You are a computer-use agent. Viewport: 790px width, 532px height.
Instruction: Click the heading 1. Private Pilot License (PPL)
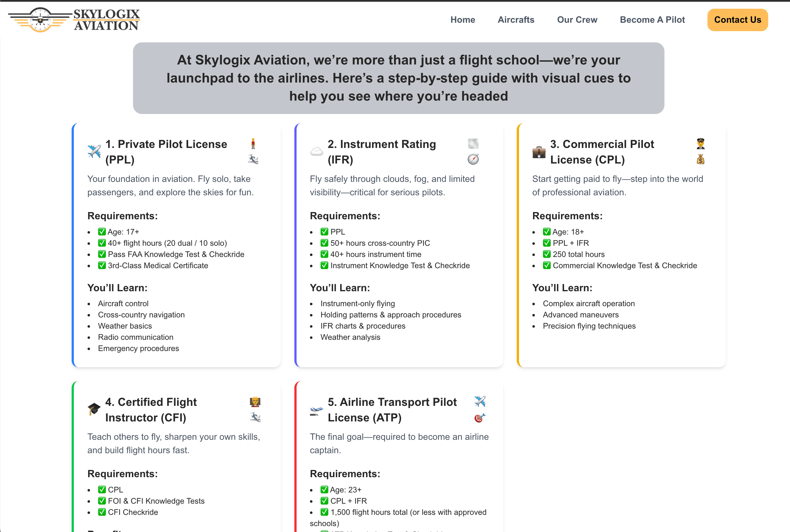coord(166,152)
